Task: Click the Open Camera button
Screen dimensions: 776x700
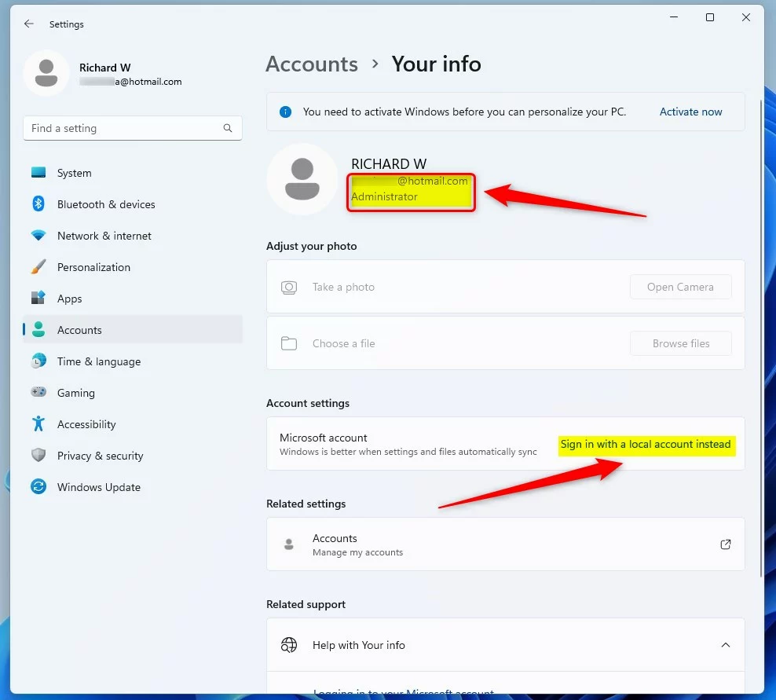Action: [x=680, y=287]
